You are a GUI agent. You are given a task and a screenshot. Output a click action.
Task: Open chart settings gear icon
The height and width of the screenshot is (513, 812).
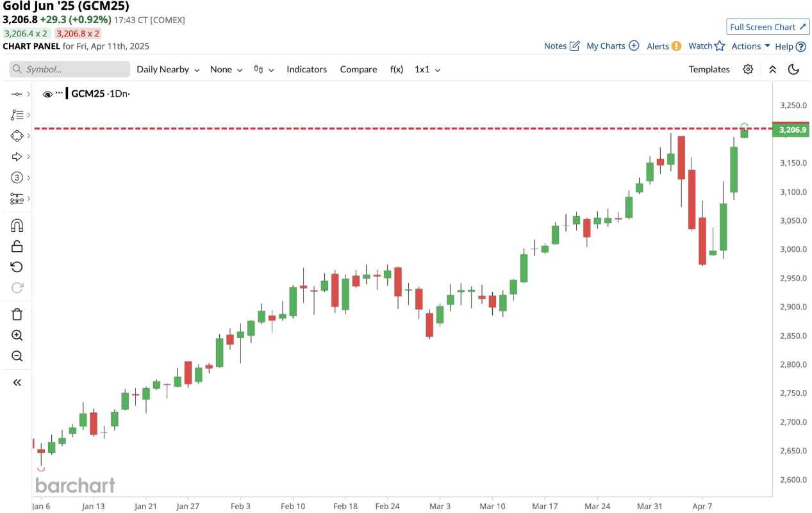point(748,69)
